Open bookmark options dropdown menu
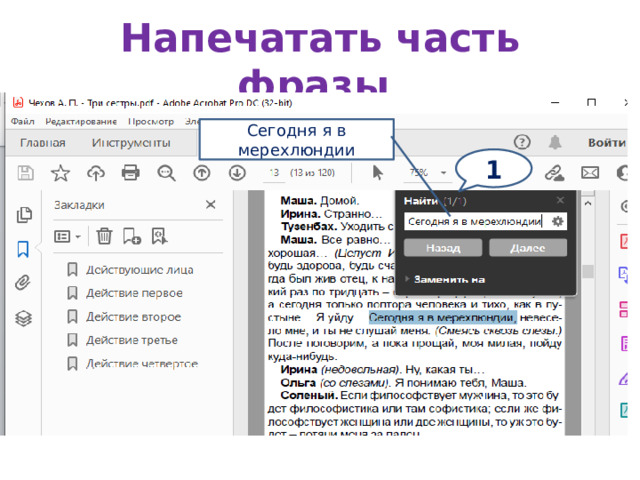640x480 pixels. click(x=67, y=236)
